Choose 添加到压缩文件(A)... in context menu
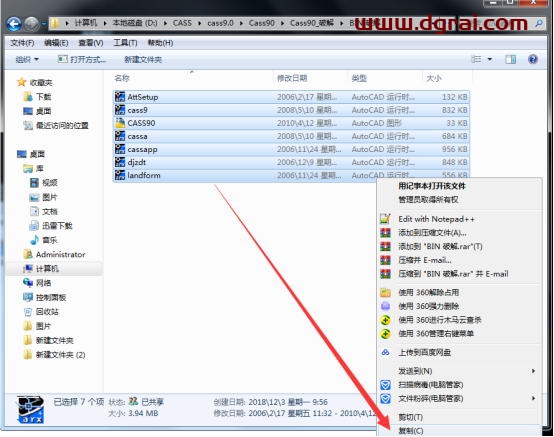 coord(432,232)
